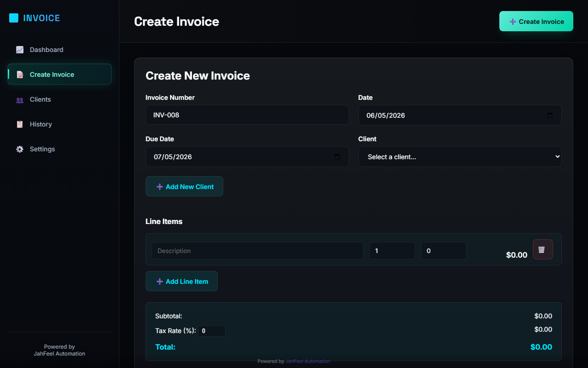
Task: Click the cyan Total: label
Action: [x=165, y=347]
